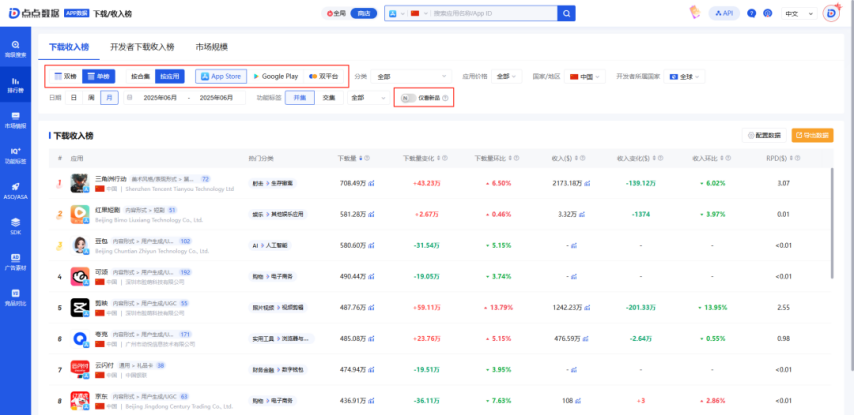Click the 云闪付 app icon
This screenshot has height=415, width=854.
(x=80, y=370)
